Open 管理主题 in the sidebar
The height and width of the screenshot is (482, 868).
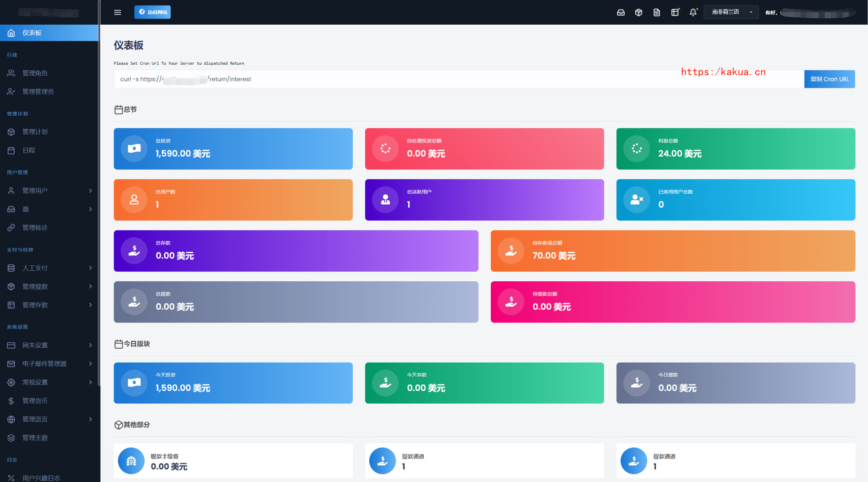tap(49, 437)
